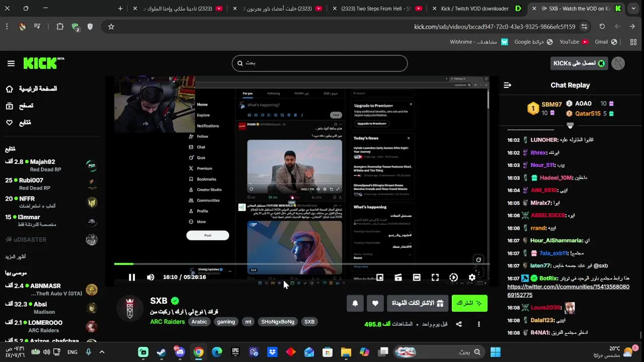Open Windows Start menu

coord(495,352)
